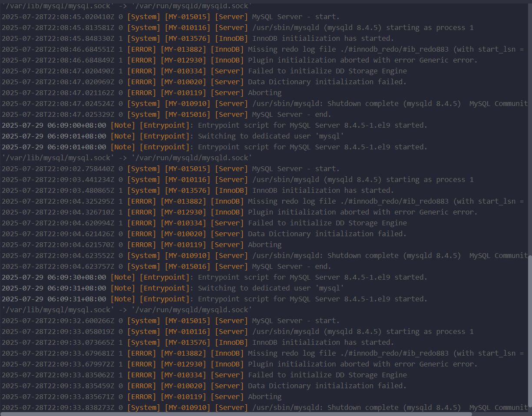Click the [Server] tag on the 22:08:47.021162Z line
The image size is (532, 416).
coord(227,92)
